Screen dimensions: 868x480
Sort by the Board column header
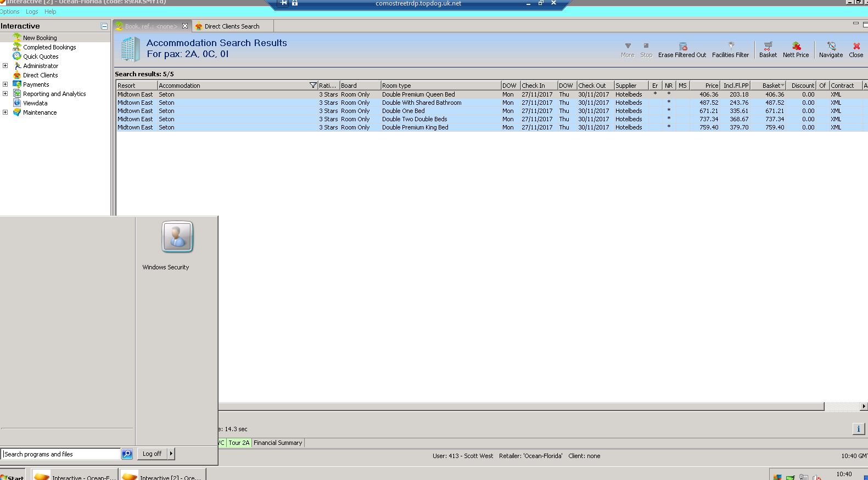360,86
